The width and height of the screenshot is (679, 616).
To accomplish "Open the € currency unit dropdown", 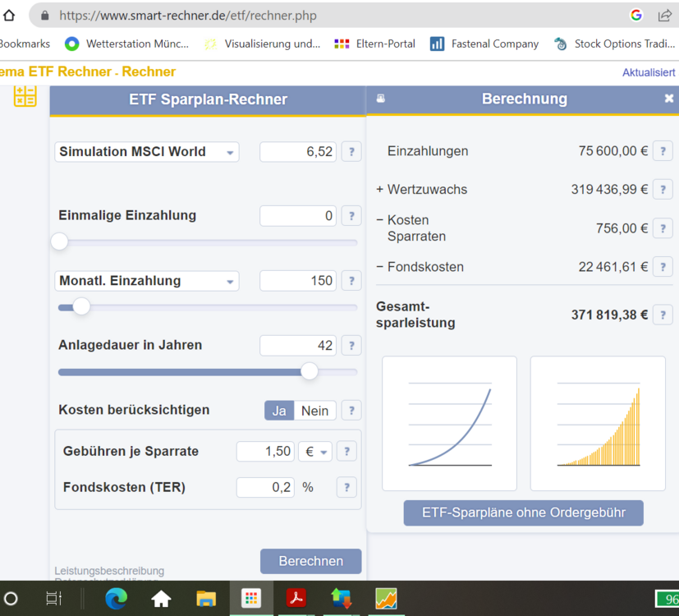I will point(314,452).
